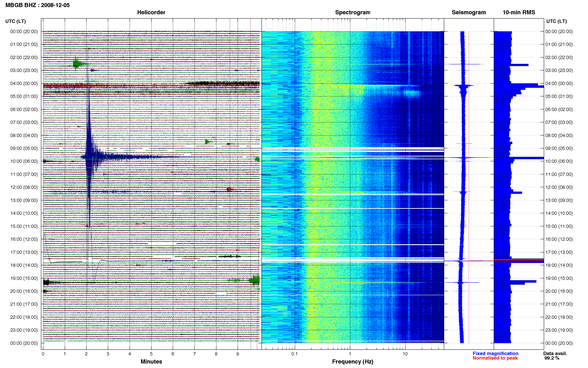Click the 'Data avail.' label
This screenshot has width=588, height=368.
[x=555, y=353]
